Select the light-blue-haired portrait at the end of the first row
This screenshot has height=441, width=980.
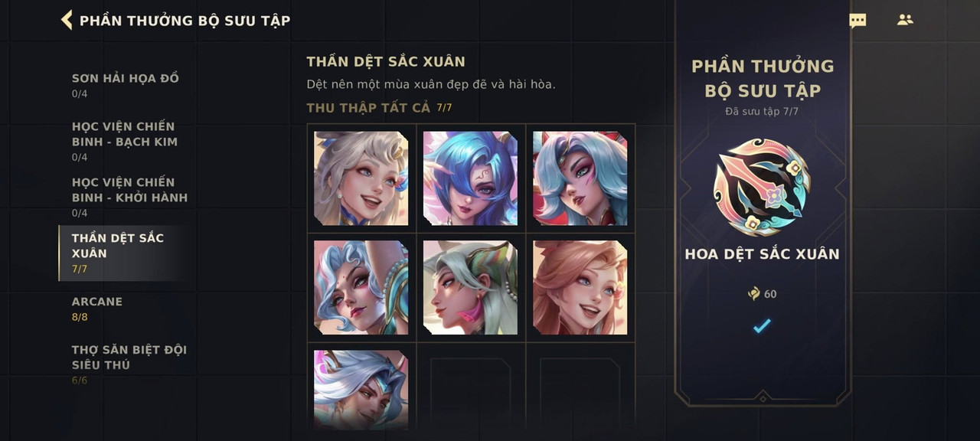[580, 178]
